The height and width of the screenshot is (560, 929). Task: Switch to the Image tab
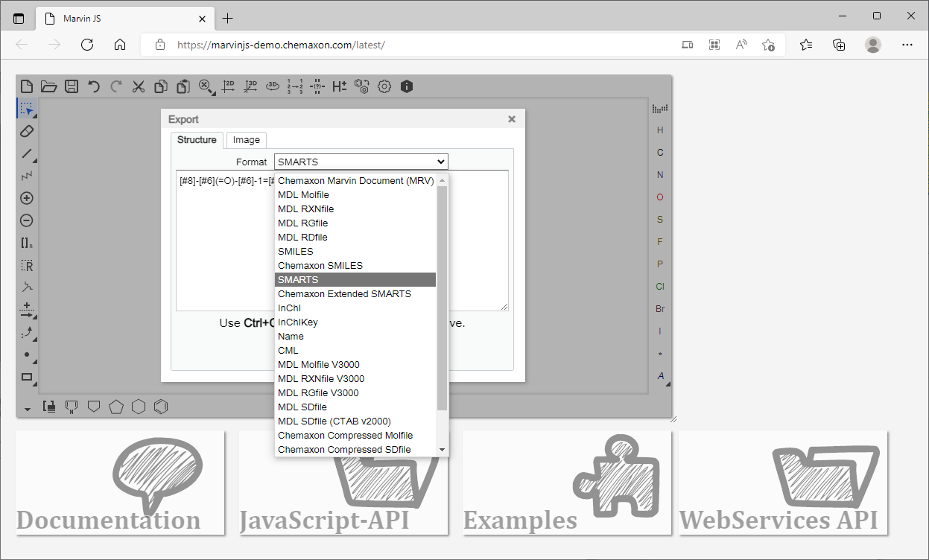pos(247,140)
